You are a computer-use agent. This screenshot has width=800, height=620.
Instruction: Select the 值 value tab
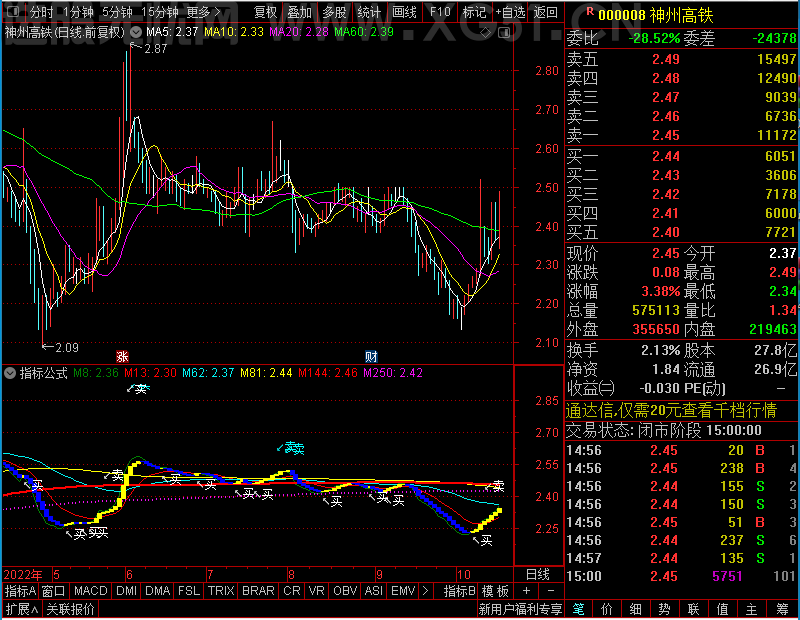click(722, 609)
